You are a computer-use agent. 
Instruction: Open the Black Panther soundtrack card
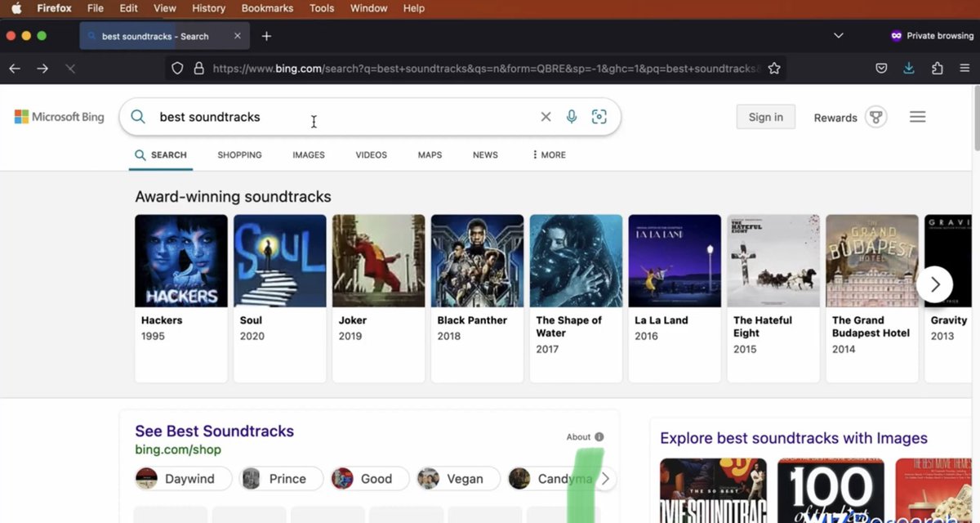[477, 298]
